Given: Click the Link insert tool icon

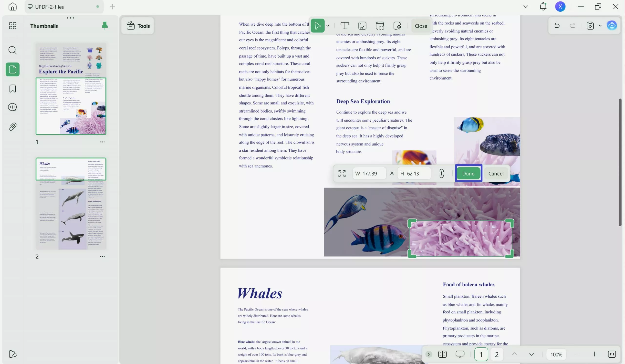Looking at the screenshot, I should (380, 26).
